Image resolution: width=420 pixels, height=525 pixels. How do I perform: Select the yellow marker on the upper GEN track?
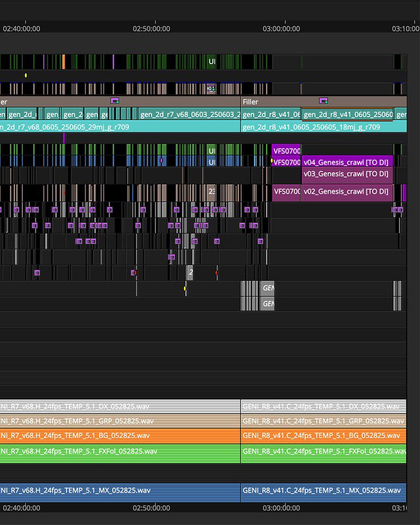point(184,288)
